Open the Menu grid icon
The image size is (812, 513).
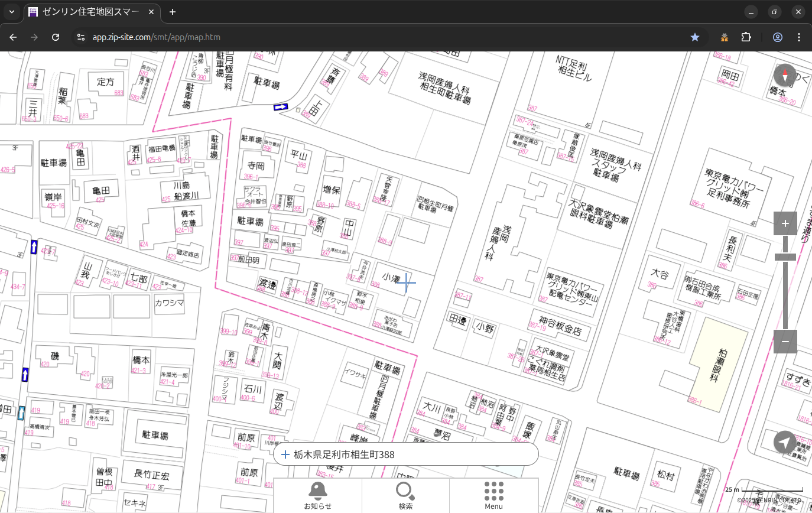click(493, 495)
